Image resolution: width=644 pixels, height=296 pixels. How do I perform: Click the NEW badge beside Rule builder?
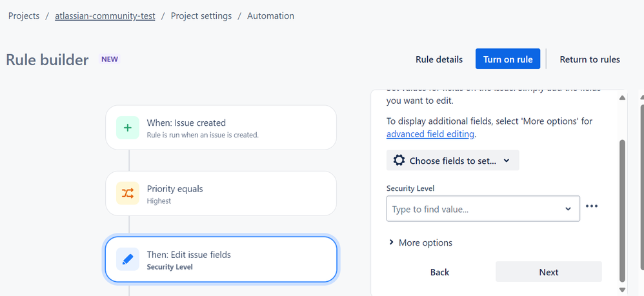pyautogui.click(x=110, y=59)
